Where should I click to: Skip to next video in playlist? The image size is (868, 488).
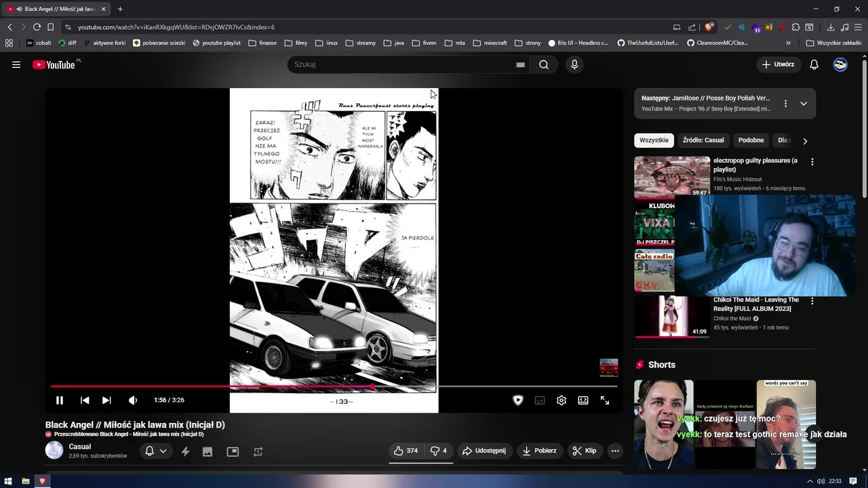(106, 401)
